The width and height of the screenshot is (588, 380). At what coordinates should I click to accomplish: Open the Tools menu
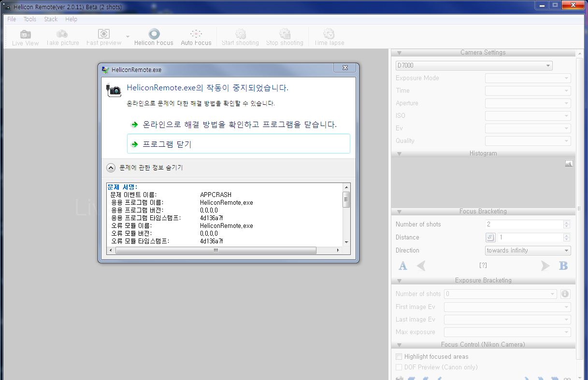coord(30,19)
